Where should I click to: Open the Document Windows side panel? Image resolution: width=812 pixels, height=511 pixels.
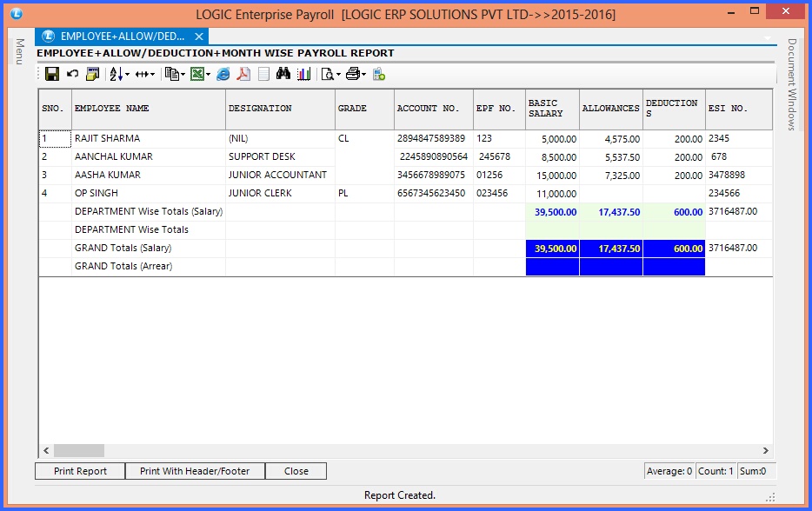pos(791,84)
